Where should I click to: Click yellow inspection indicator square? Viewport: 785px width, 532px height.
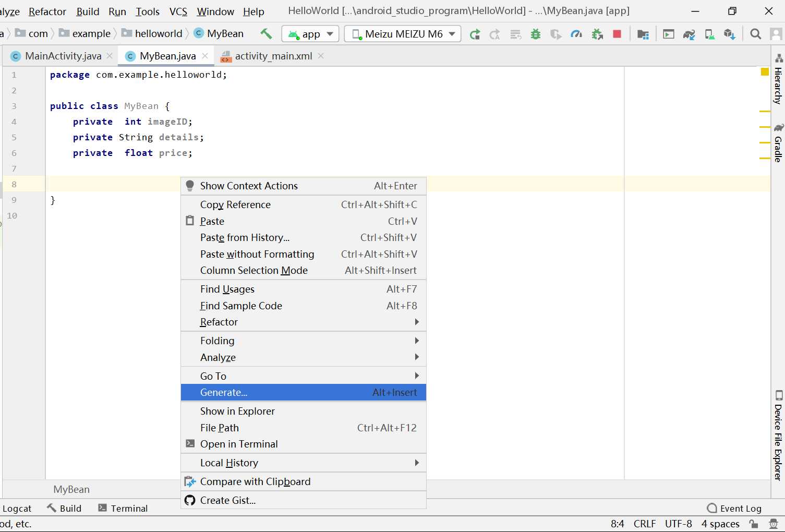[765, 72]
